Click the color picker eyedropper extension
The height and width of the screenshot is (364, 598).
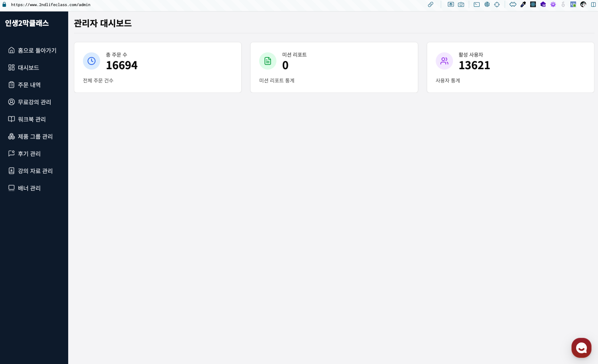pos(523,5)
